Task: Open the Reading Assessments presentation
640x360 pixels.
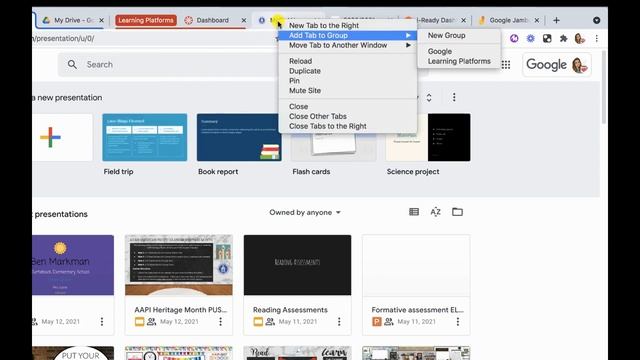Action: [x=297, y=265]
